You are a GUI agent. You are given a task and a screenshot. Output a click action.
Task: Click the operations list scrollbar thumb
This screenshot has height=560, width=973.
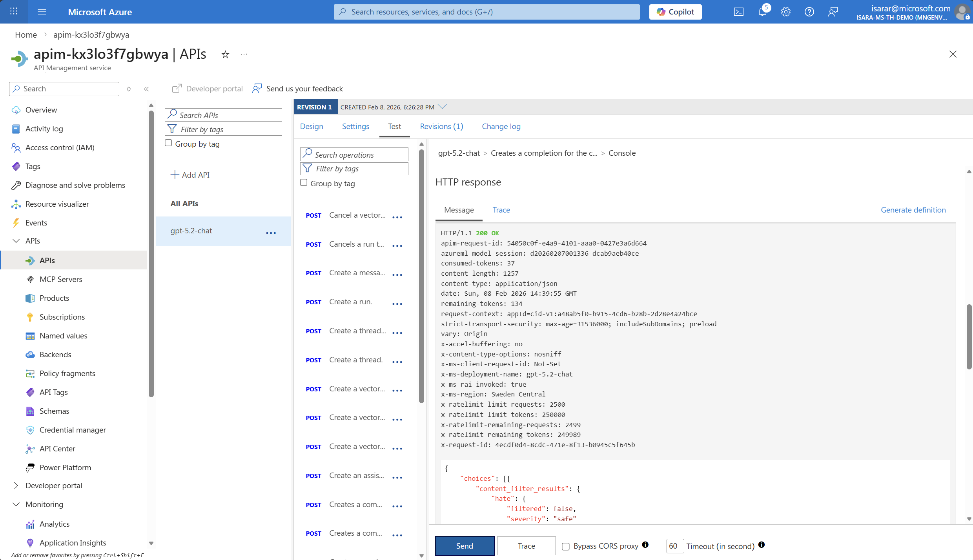(x=422, y=276)
